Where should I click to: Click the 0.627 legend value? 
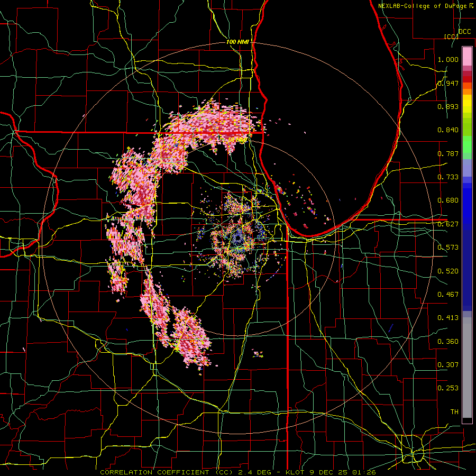448,224
